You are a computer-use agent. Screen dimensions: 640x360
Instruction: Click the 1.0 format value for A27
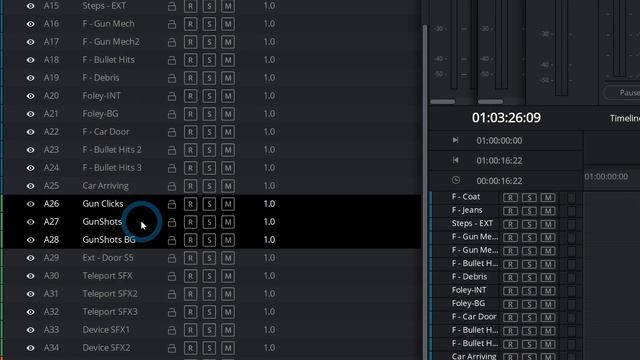[269, 222]
